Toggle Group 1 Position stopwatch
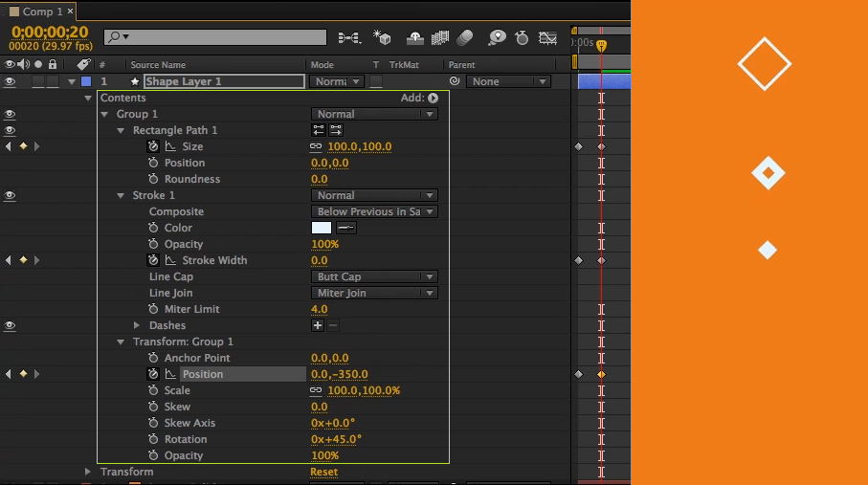 point(153,374)
